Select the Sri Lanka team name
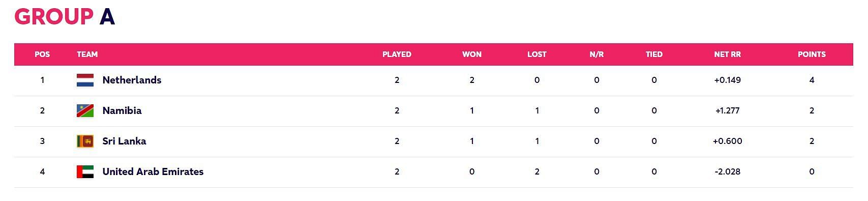 pos(124,141)
